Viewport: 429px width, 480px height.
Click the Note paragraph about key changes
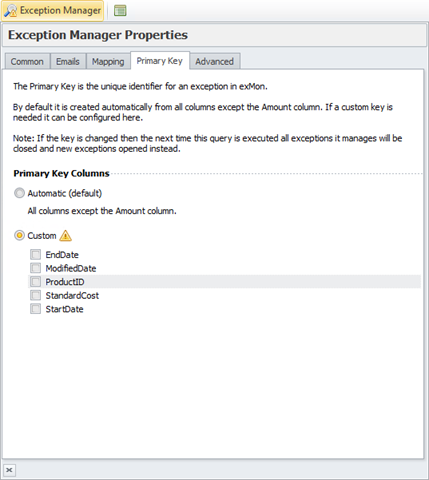[207, 143]
